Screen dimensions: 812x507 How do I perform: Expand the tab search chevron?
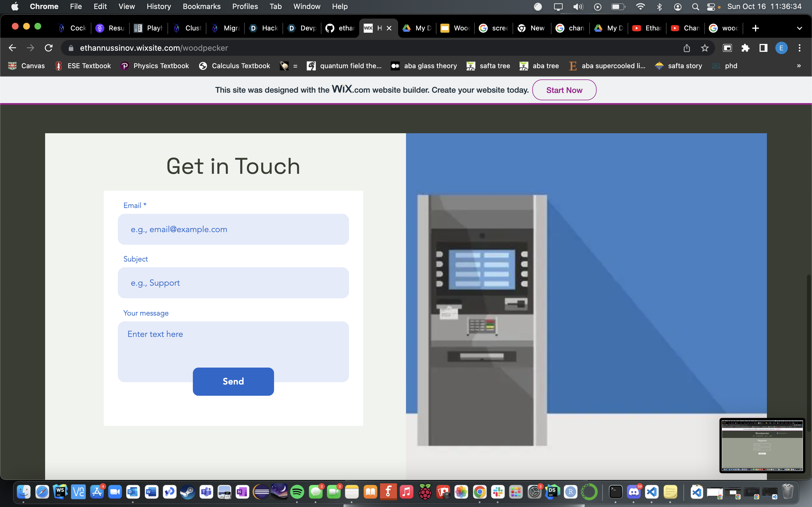click(x=799, y=28)
